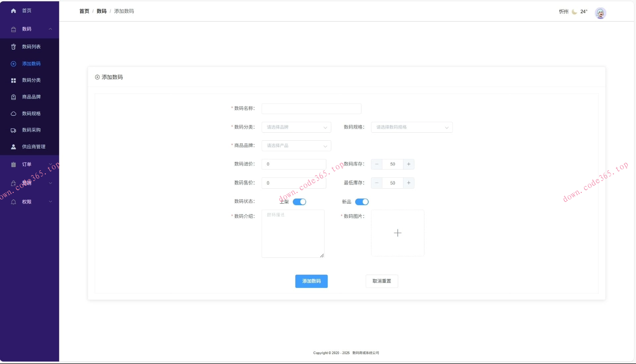Click the 取消重置 button
This screenshot has width=636, height=364.
click(x=382, y=281)
